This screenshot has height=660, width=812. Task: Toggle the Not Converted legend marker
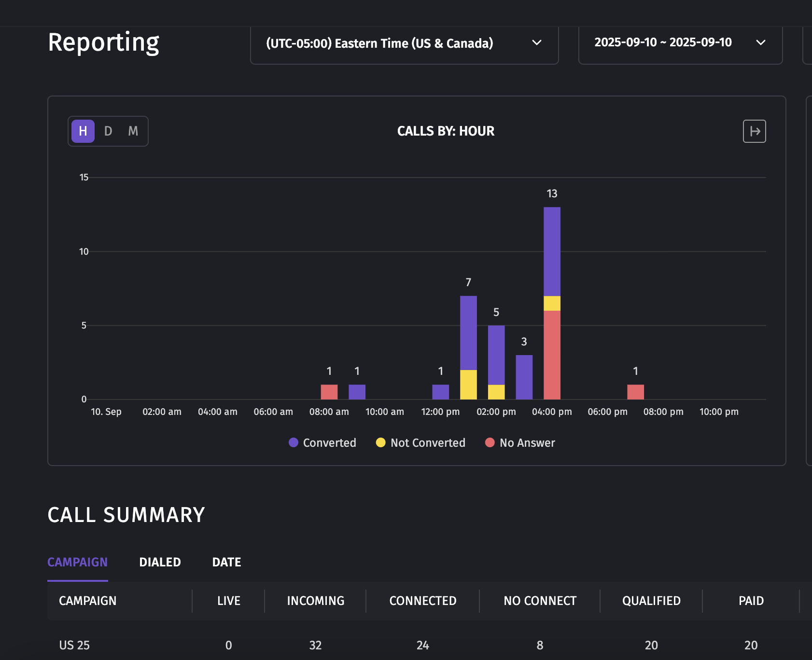pyautogui.click(x=380, y=442)
